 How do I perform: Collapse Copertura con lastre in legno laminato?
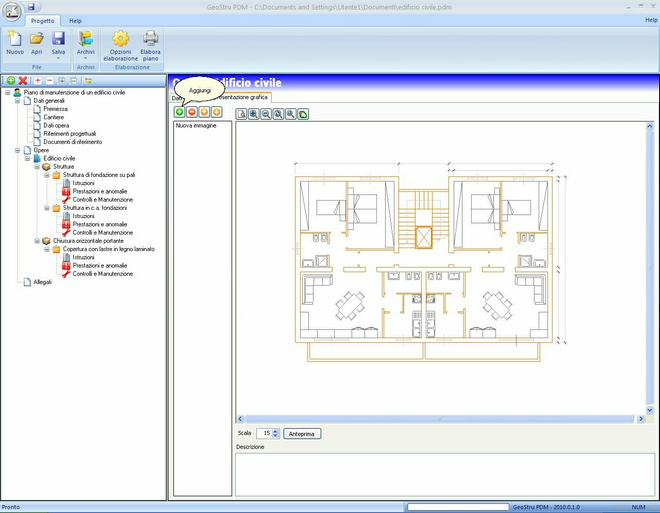tap(47, 249)
